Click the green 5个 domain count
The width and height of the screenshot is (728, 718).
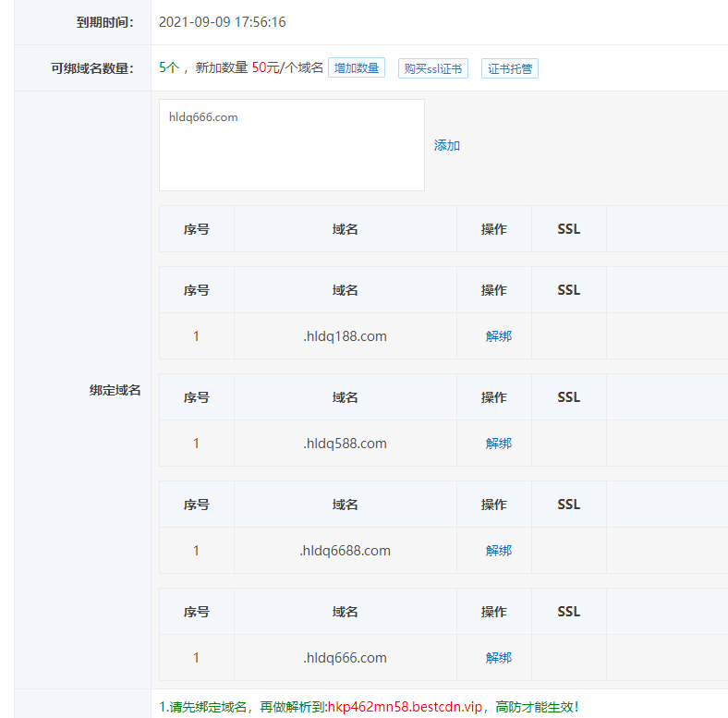168,67
